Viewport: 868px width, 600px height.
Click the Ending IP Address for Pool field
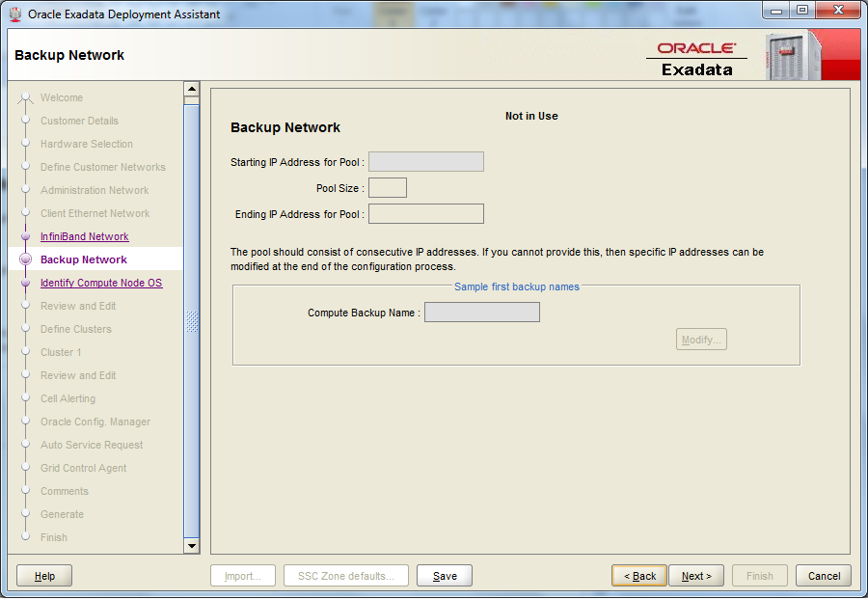[425, 213]
